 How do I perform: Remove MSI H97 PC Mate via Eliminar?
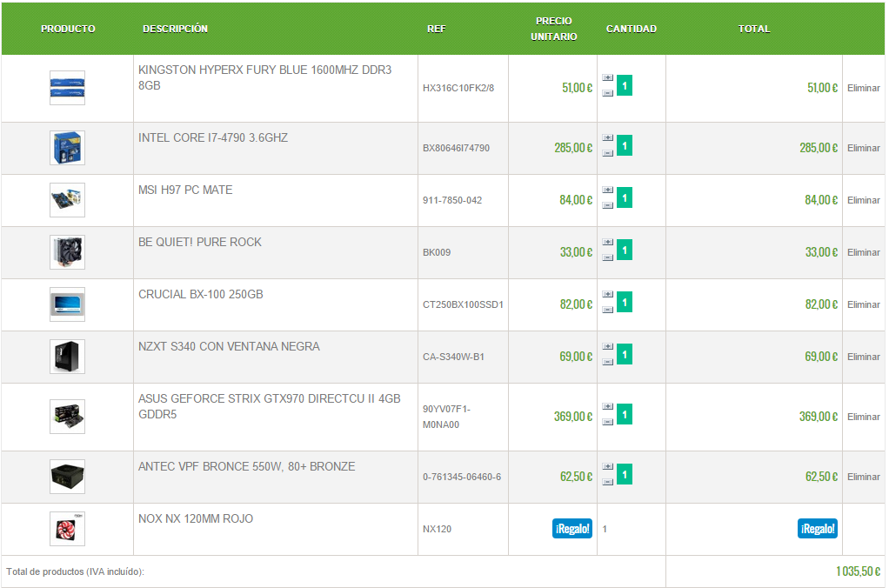coord(864,200)
